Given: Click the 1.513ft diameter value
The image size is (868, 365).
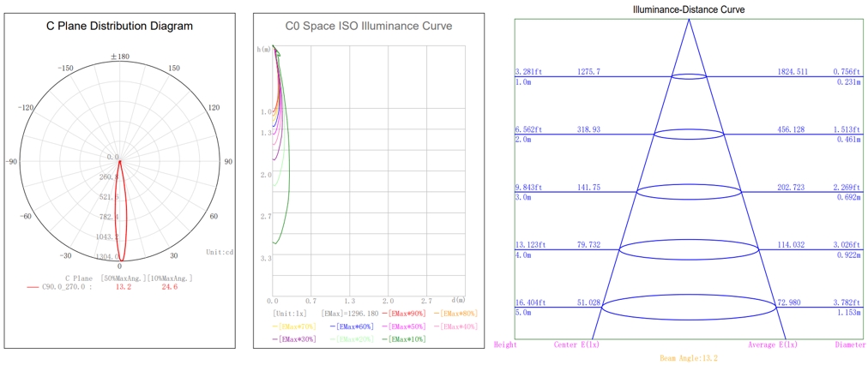Looking at the screenshot, I should coord(847,129).
